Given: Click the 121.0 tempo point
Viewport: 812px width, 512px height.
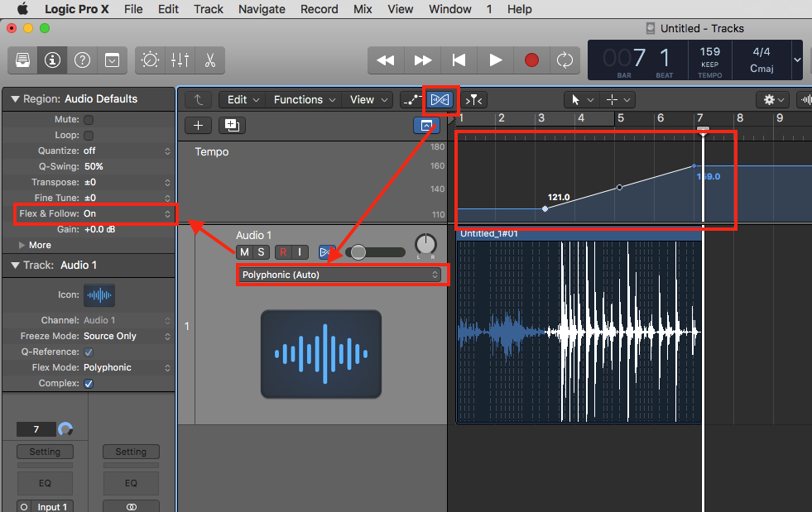Looking at the screenshot, I should pyautogui.click(x=545, y=208).
